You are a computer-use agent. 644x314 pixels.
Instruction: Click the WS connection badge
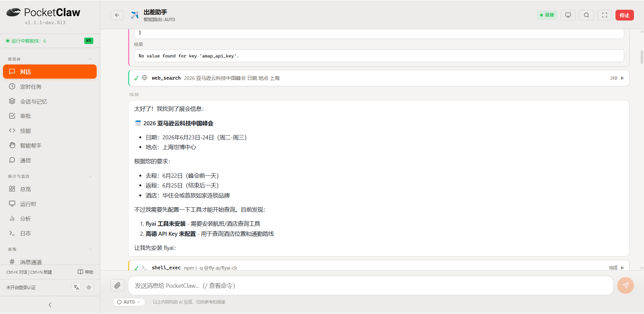tap(89, 41)
